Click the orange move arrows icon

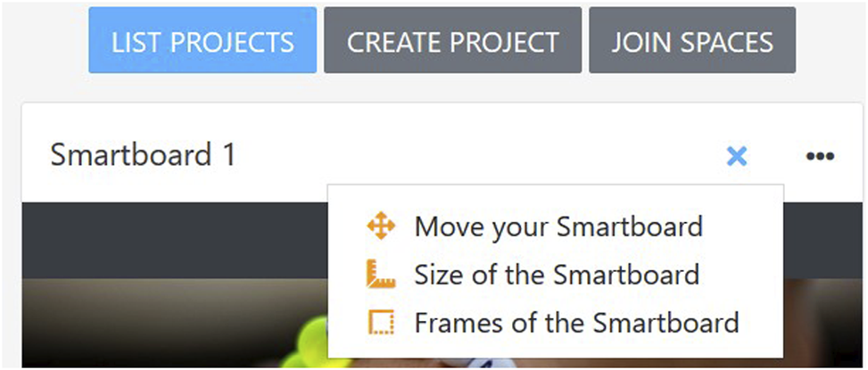tap(380, 226)
